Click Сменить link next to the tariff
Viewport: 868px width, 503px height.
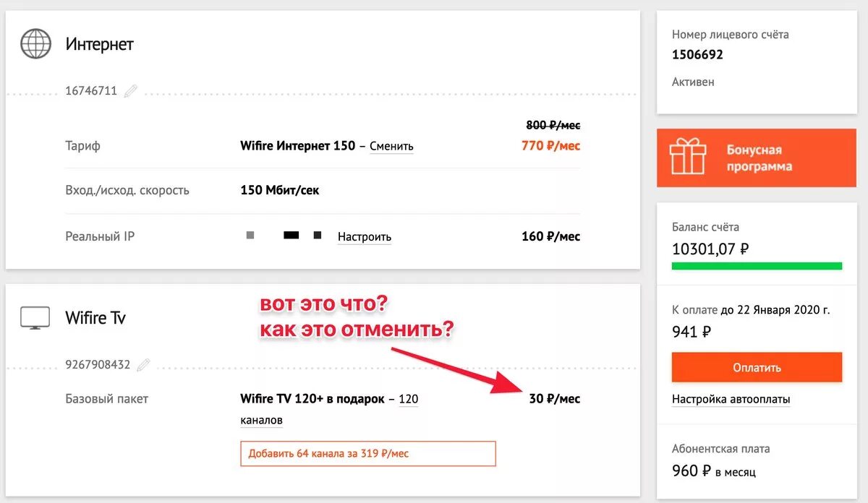[391, 146]
